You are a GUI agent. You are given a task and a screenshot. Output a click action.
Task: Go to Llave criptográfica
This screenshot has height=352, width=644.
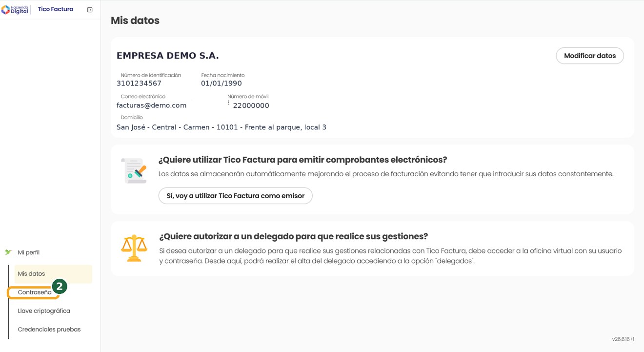(x=44, y=311)
